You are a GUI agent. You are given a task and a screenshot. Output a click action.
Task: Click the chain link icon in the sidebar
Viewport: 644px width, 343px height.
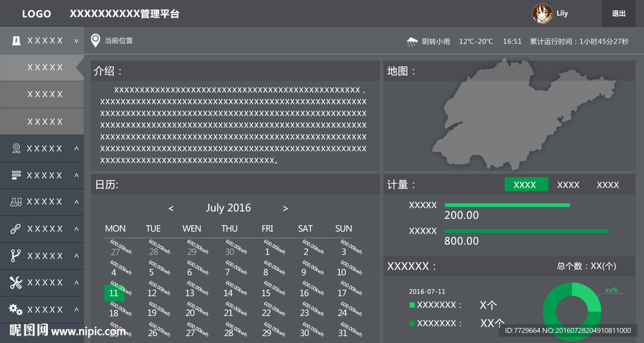click(16, 229)
